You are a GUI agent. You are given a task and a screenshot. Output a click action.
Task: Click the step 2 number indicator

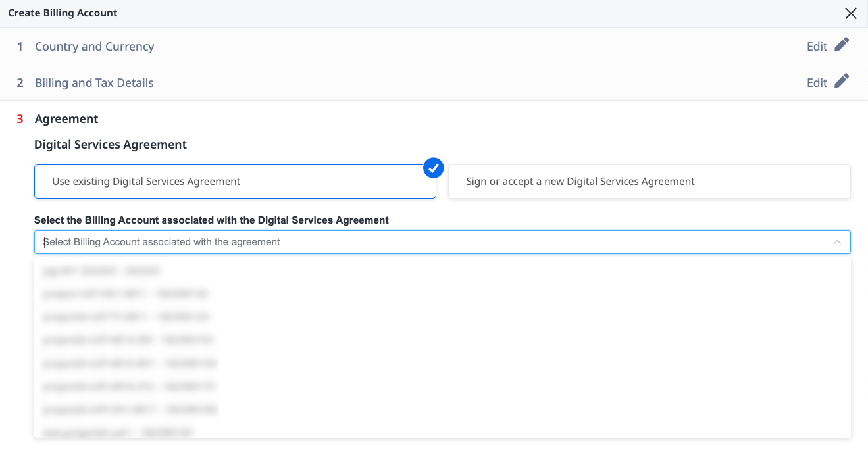pos(20,83)
